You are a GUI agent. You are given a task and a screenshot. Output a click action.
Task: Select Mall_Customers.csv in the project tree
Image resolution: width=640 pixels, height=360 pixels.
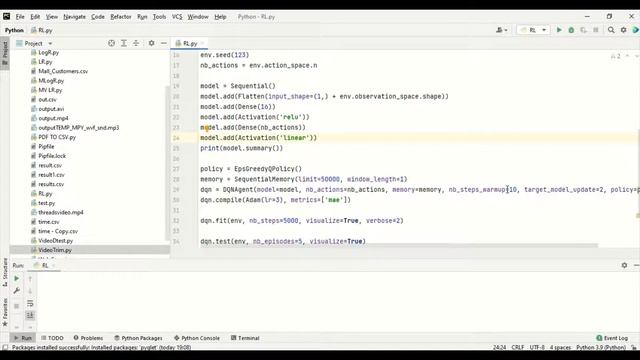(x=63, y=71)
